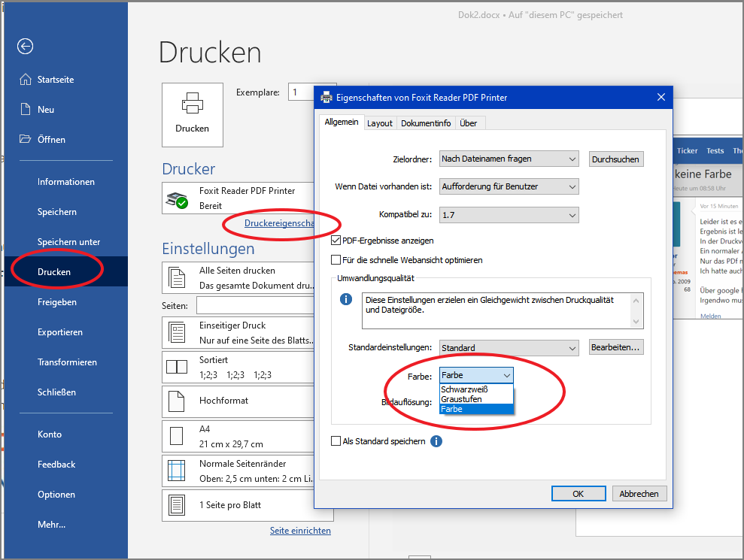Click the large Drucken printer button

pyautogui.click(x=192, y=115)
